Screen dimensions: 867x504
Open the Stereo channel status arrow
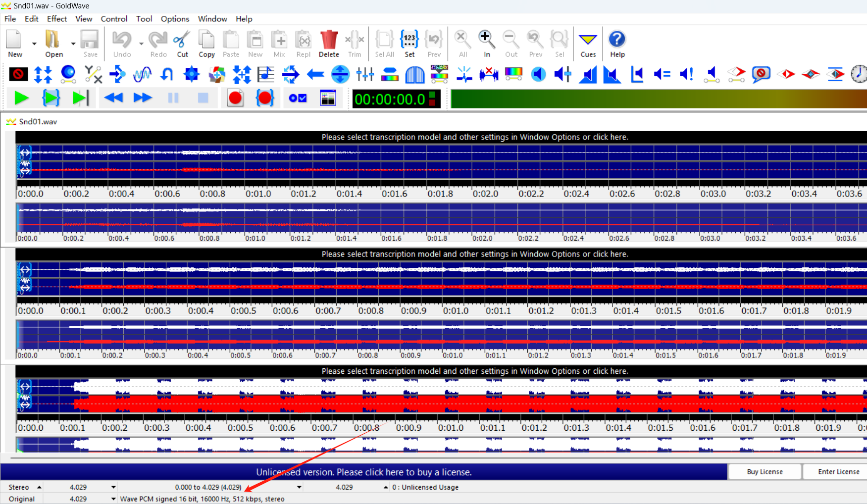pyautogui.click(x=39, y=487)
